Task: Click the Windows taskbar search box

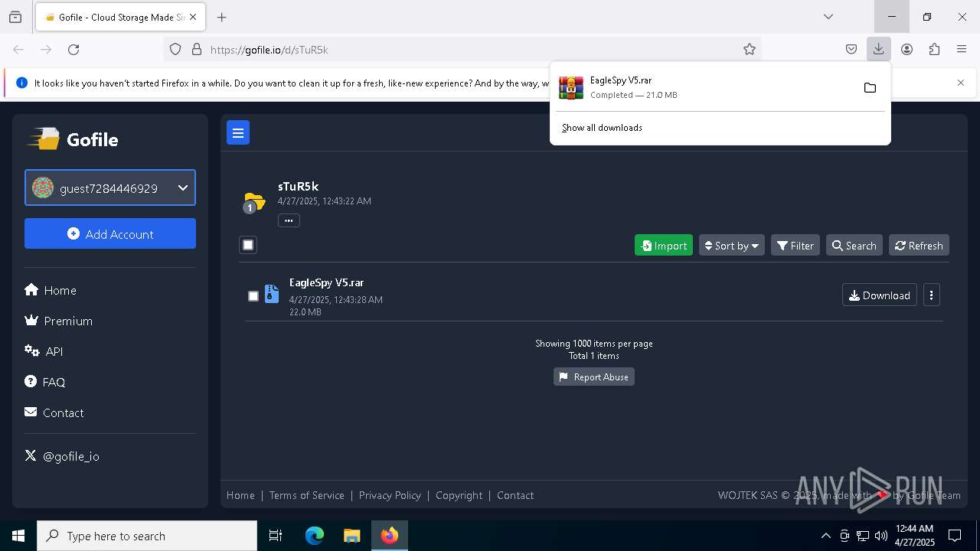Action: click(147, 536)
